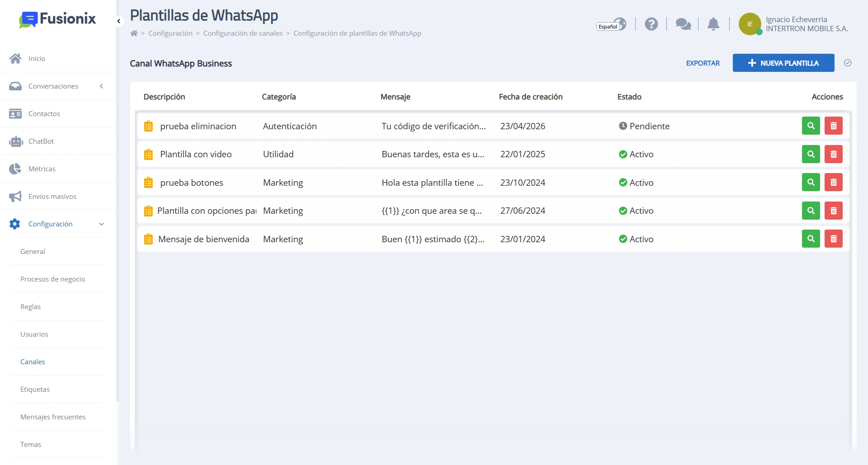Open Configuración de canales breadcrumb link
Image resolution: width=868 pixels, height=465 pixels.
click(243, 33)
